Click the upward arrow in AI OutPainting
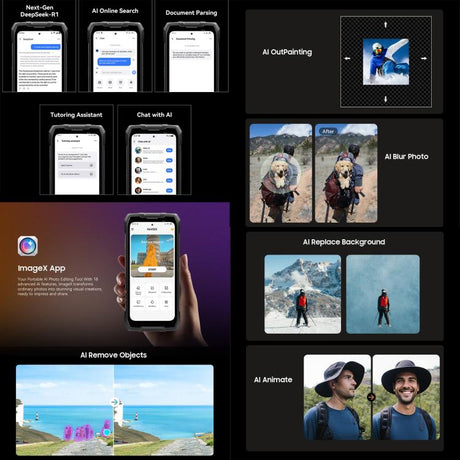The height and width of the screenshot is (460, 460). (386, 24)
